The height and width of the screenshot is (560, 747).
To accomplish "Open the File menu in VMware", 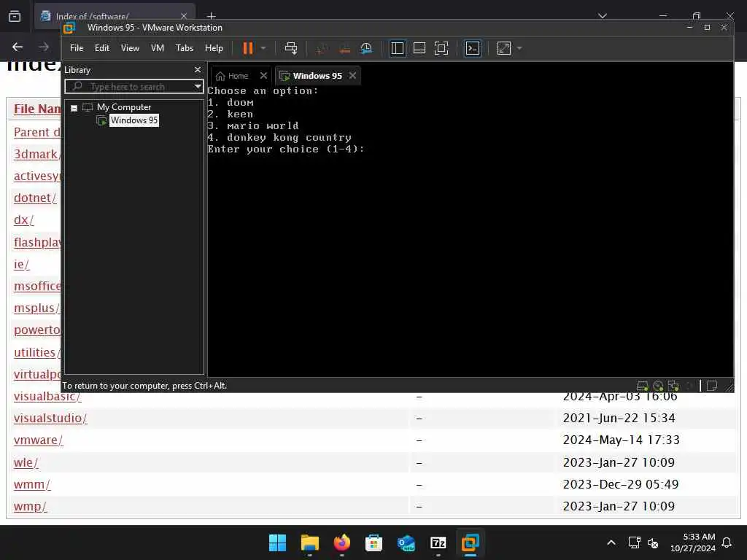I will [x=76, y=48].
